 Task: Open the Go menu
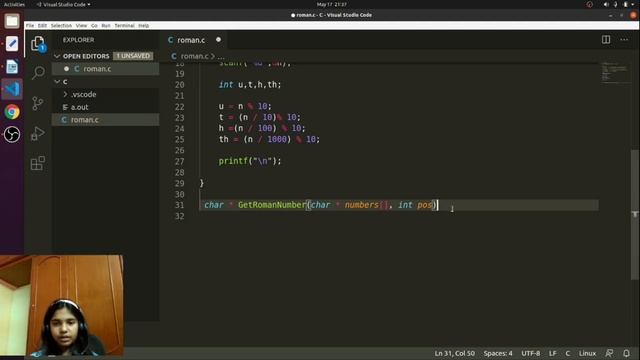(x=94, y=25)
